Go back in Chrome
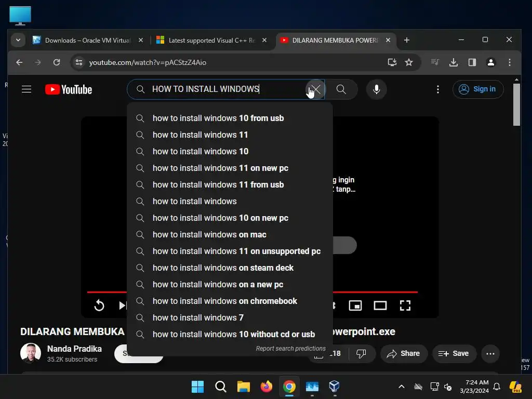 (19, 62)
